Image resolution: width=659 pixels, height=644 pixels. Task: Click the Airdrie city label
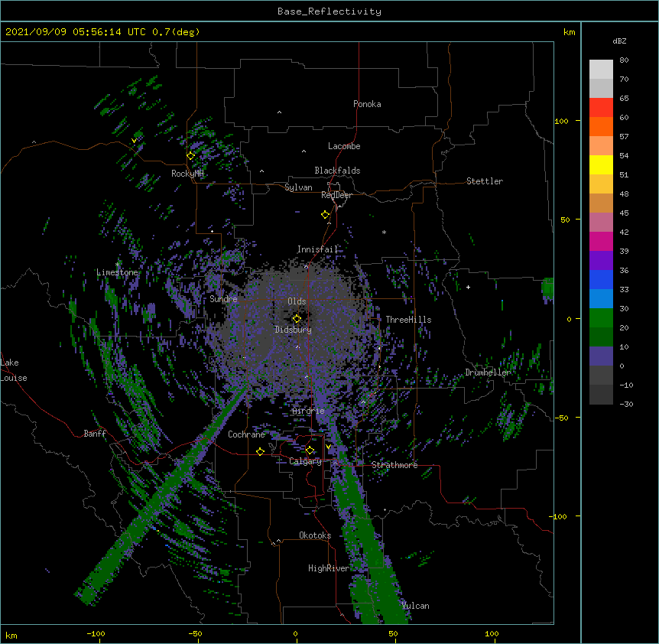308,411
